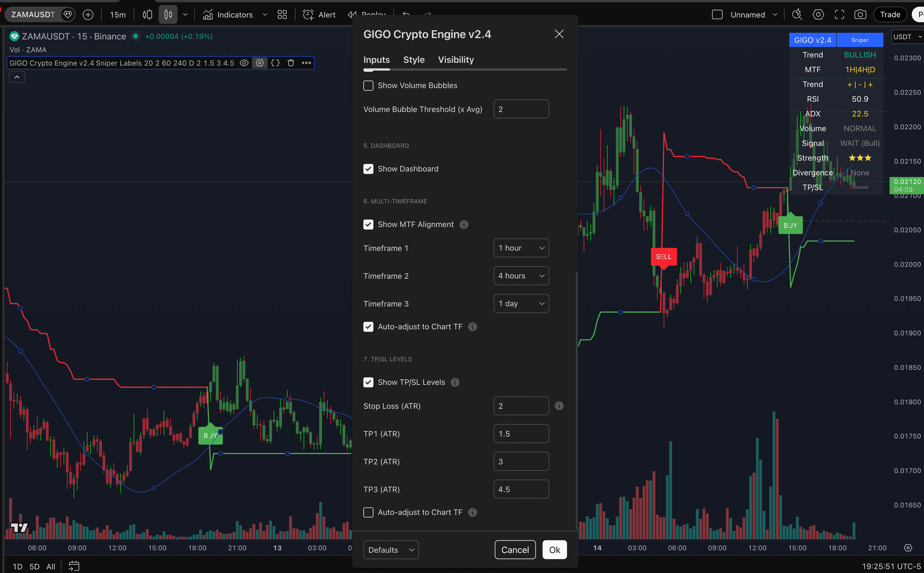The height and width of the screenshot is (573, 924).
Task: Disable Show MTF Alignment
Action: point(368,224)
